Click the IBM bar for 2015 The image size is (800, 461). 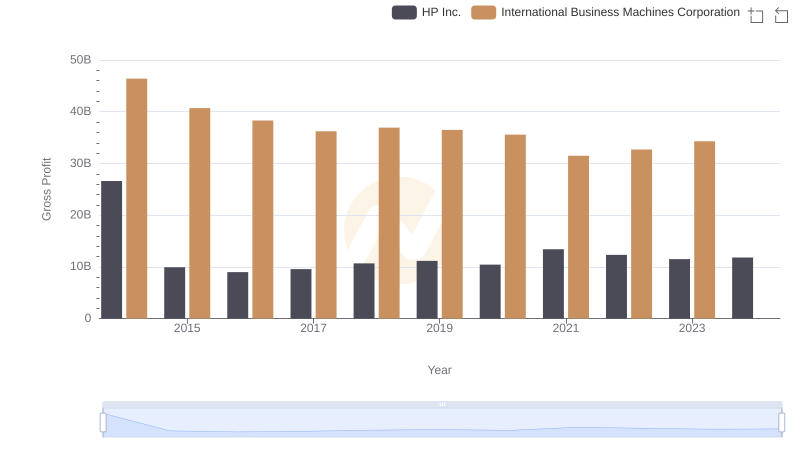tap(199, 213)
